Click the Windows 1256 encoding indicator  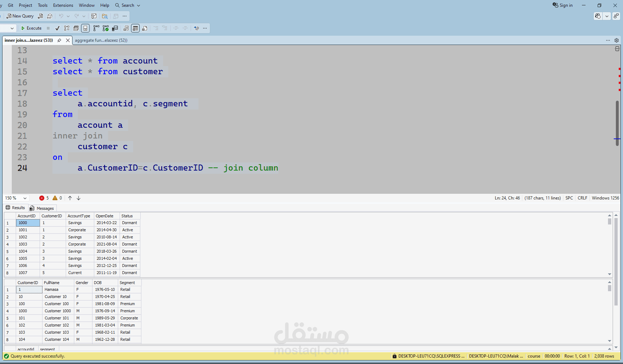click(x=606, y=198)
